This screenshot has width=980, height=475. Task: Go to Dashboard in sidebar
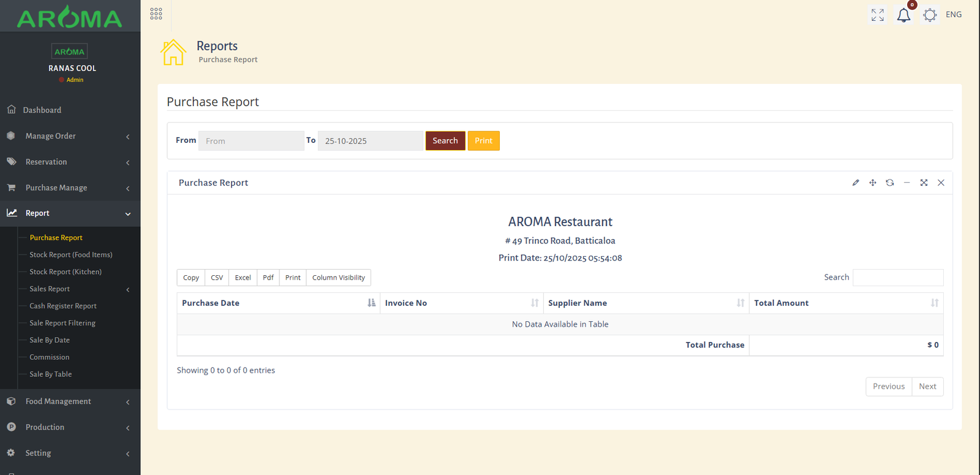coord(42,110)
